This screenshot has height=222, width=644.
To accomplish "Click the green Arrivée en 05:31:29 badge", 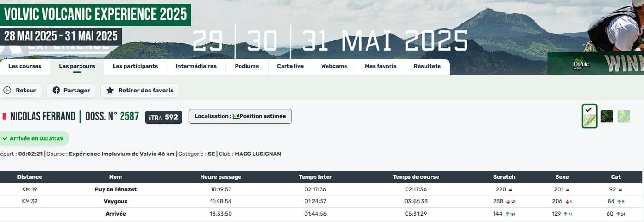I will coord(35,138).
